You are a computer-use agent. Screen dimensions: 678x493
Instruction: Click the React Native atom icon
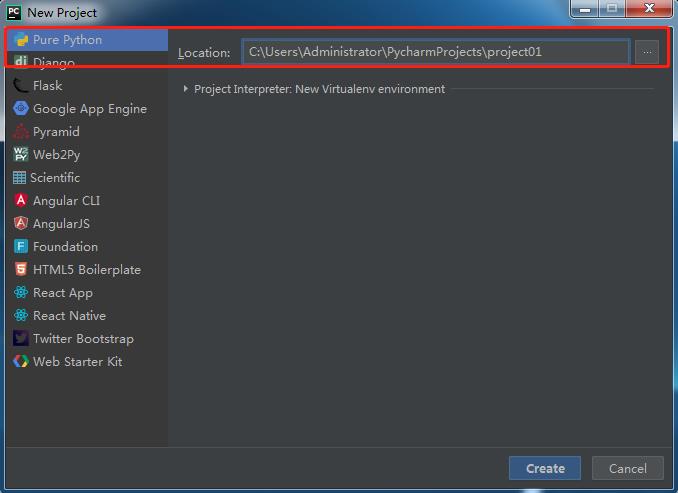point(20,315)
